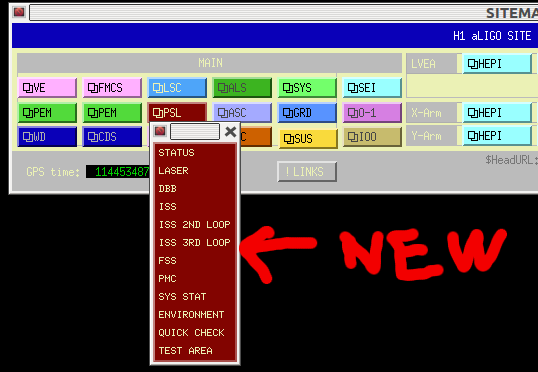Open the Y-Arm HEPI button
The image size is (538, 372).
coord(498,136)
